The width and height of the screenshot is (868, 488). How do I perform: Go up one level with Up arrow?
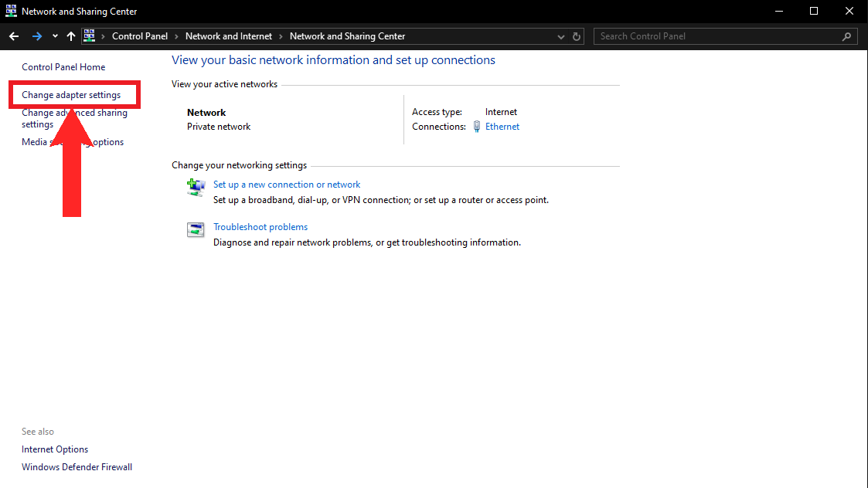[x=71, y=36]
